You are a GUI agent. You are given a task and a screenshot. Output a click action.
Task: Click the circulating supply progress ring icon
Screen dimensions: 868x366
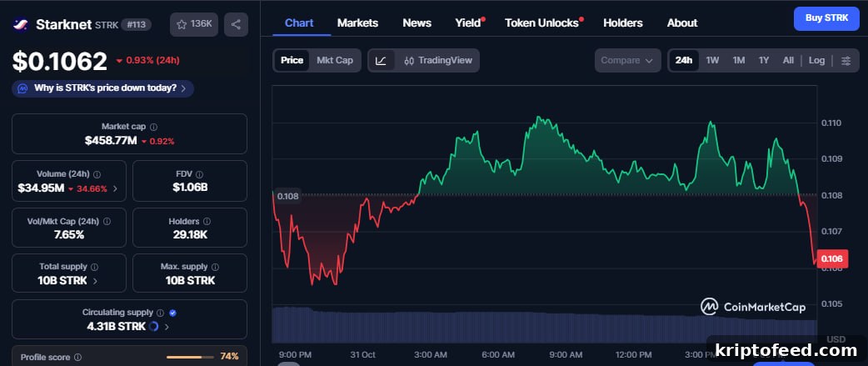(154, 327)
